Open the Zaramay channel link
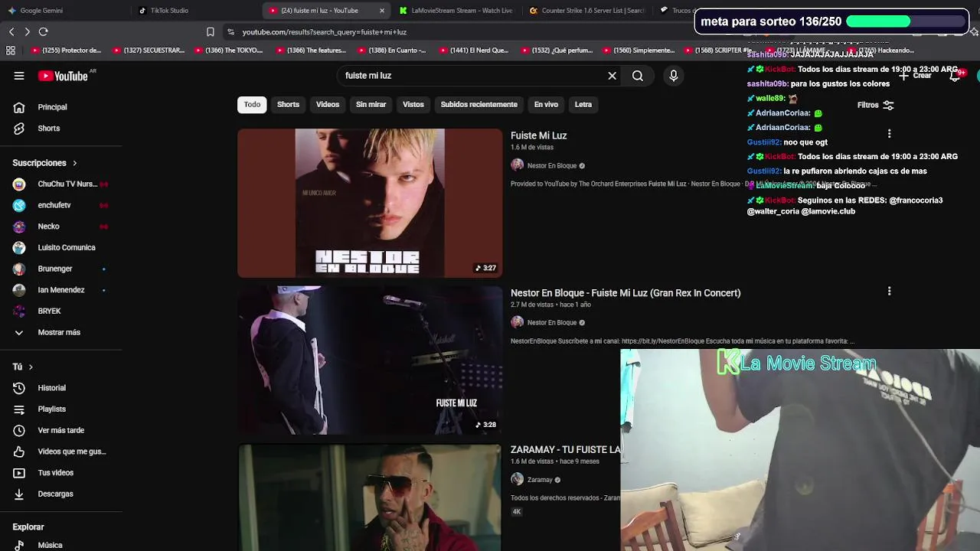 tap(539, 480)
